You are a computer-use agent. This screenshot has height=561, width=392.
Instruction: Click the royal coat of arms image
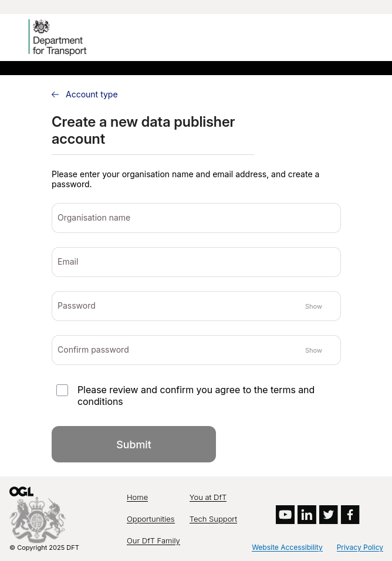[x=38, y=519]
